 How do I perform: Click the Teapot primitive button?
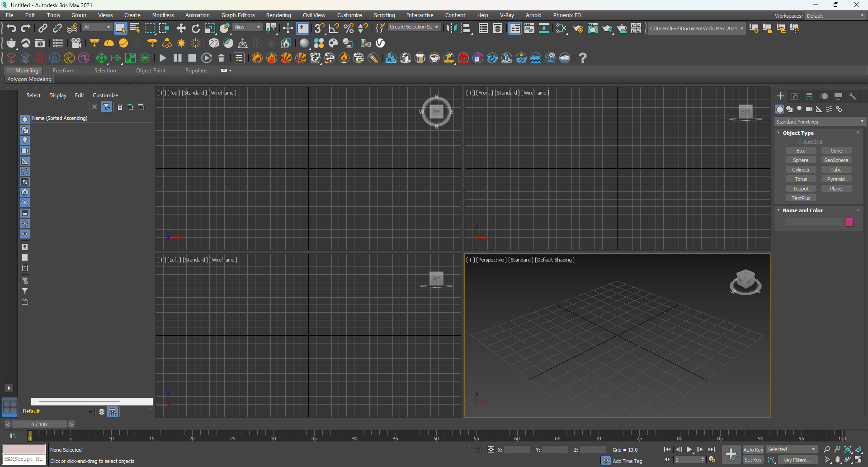point(801,189)
